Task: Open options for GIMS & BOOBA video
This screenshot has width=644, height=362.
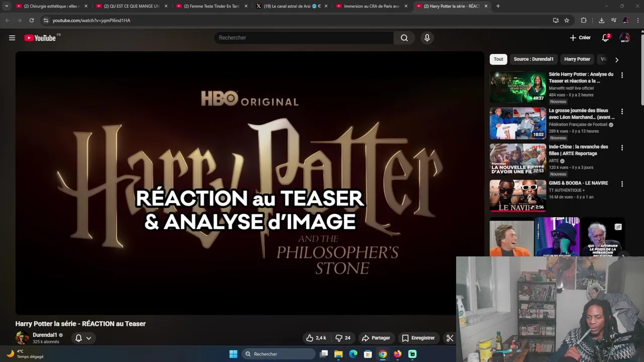Action: click(x=622, y=184)
